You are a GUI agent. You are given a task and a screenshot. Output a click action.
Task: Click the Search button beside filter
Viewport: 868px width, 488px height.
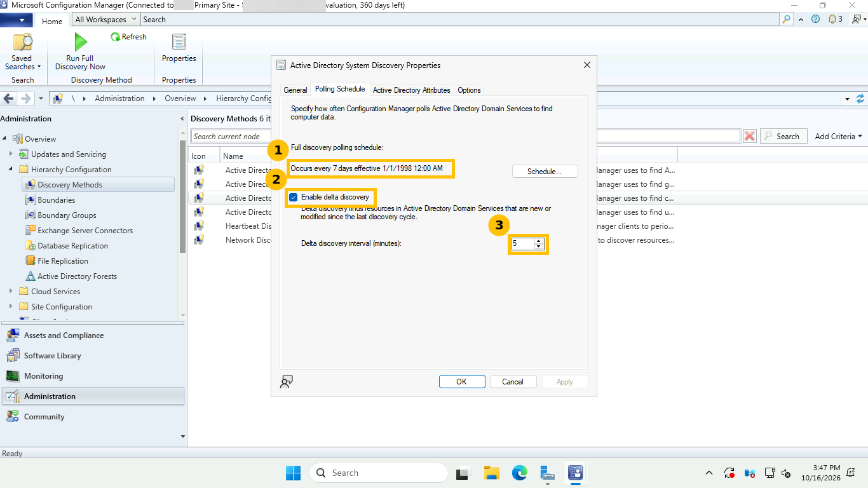[783, 136]
